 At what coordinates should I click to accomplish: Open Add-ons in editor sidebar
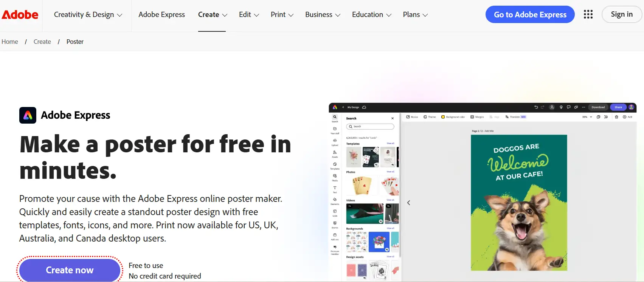335,236
